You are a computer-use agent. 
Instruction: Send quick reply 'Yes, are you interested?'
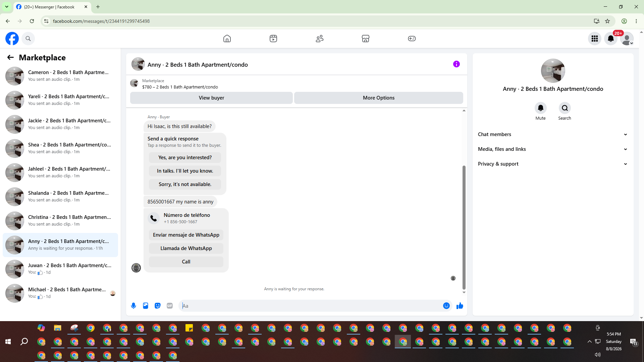pyautogui.click(x=185, y=158)
